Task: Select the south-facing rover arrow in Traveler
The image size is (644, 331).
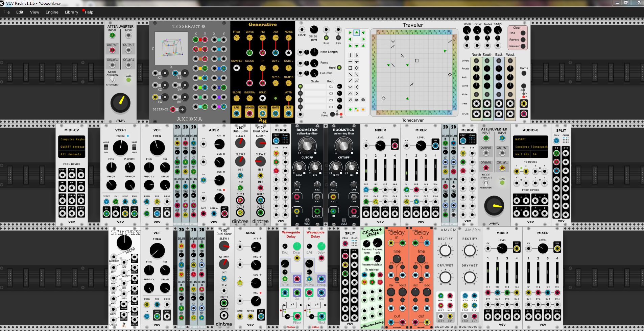Action: coord(357,46)
